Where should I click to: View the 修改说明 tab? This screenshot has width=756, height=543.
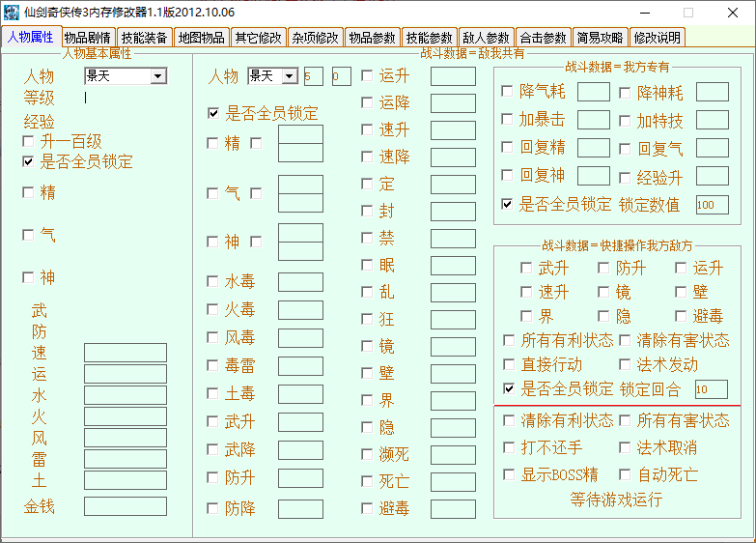click(657, 37)
